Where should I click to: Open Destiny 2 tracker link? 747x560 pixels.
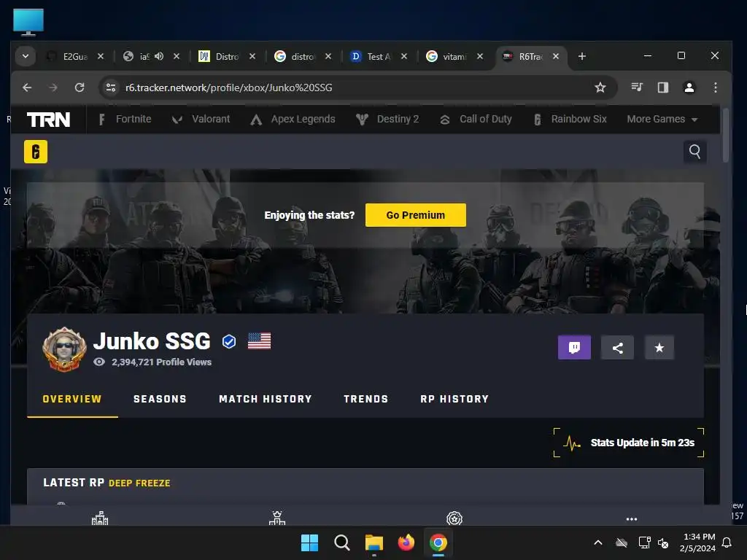click(x=387, y=119)
